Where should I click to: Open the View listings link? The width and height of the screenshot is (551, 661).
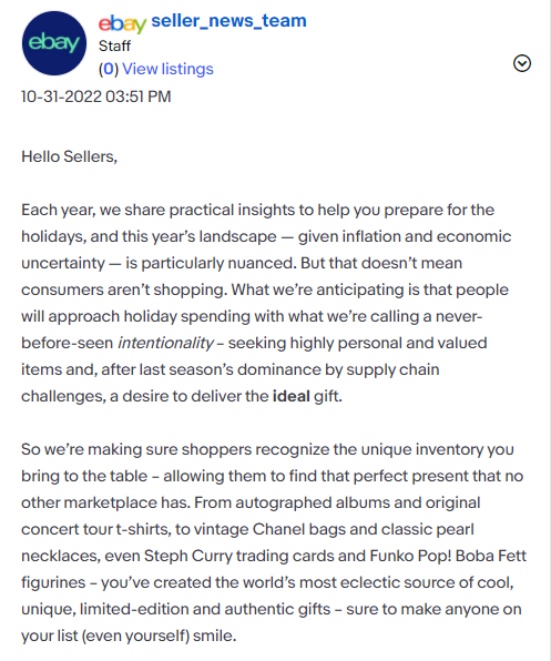coord(168,69)
